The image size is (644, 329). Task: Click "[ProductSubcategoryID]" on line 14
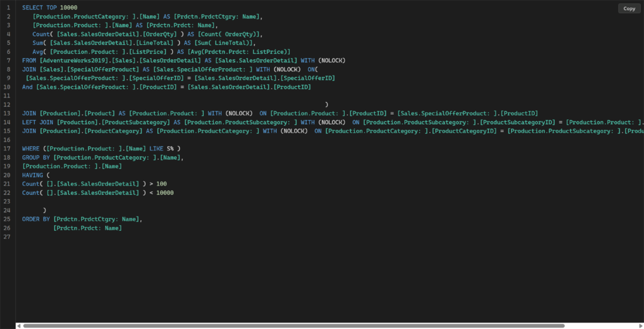[518, 123]
